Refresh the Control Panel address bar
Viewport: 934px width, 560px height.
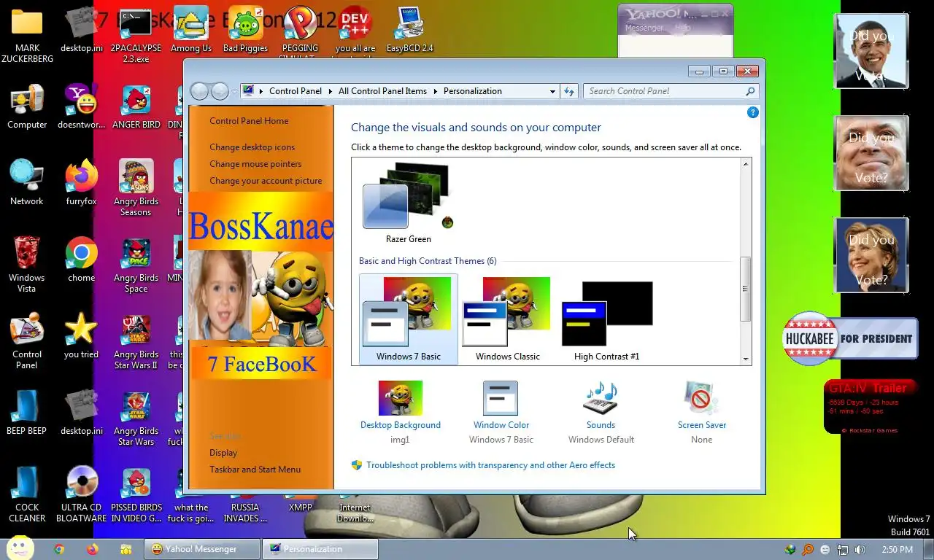[x=570, y=91]
